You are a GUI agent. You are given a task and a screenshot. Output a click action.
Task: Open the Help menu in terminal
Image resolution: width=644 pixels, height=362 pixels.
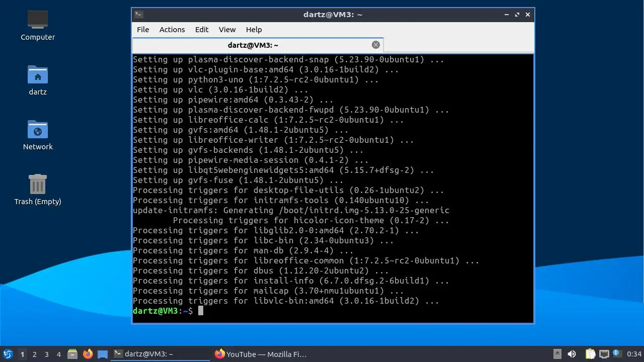pos(254,30)
